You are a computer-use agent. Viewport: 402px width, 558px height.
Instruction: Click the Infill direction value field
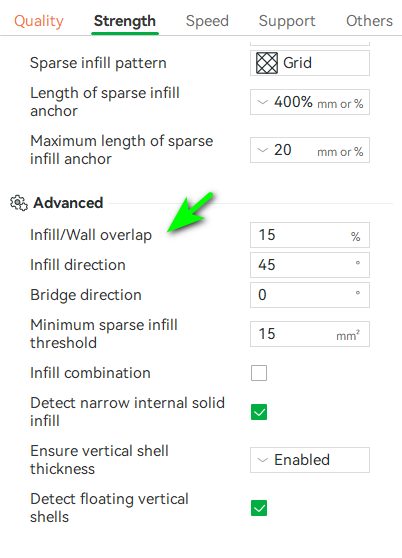pos(310,265)
